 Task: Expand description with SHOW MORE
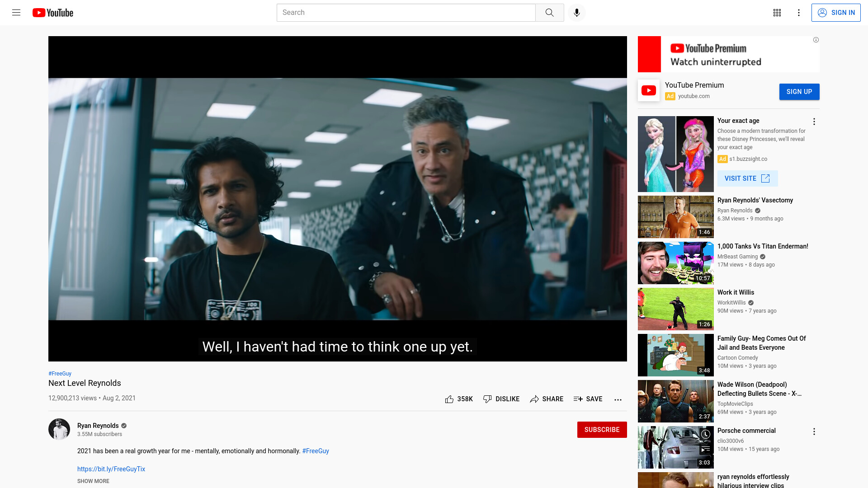click(x=93, y=481)
